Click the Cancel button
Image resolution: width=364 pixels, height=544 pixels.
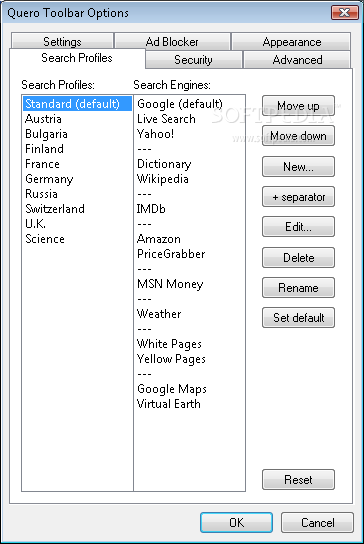click(x=317, y=522)
